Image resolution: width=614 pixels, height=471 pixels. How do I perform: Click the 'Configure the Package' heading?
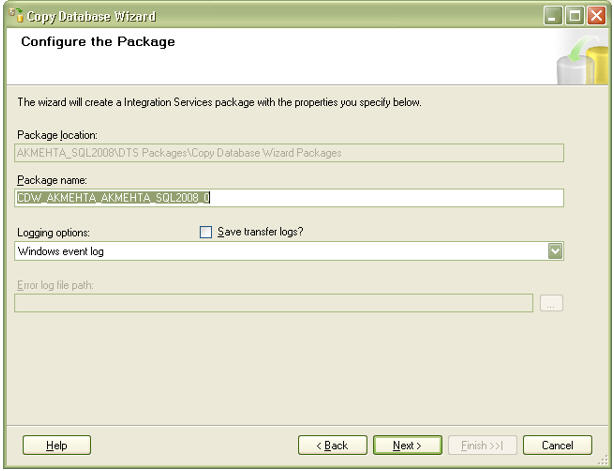click(x=98, y=42)
